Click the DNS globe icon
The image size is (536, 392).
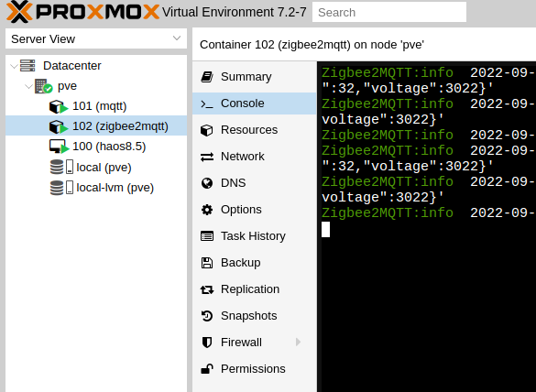pos(207,183)
